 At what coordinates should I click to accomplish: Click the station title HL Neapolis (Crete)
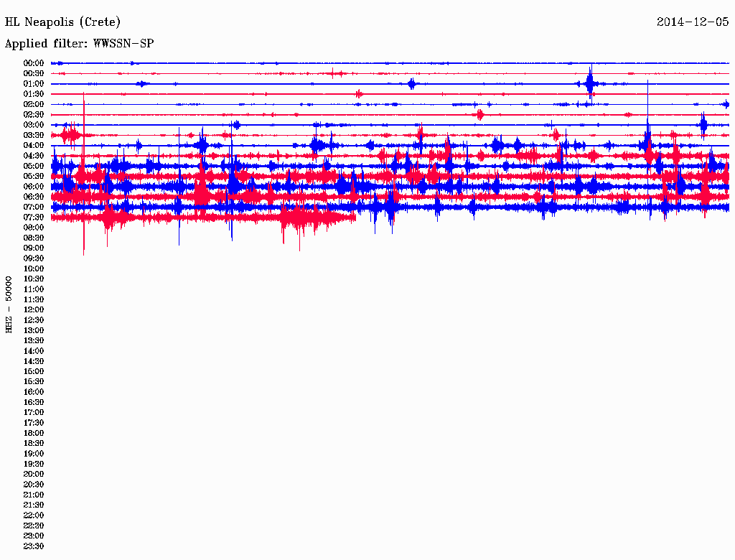click(62, 22)
